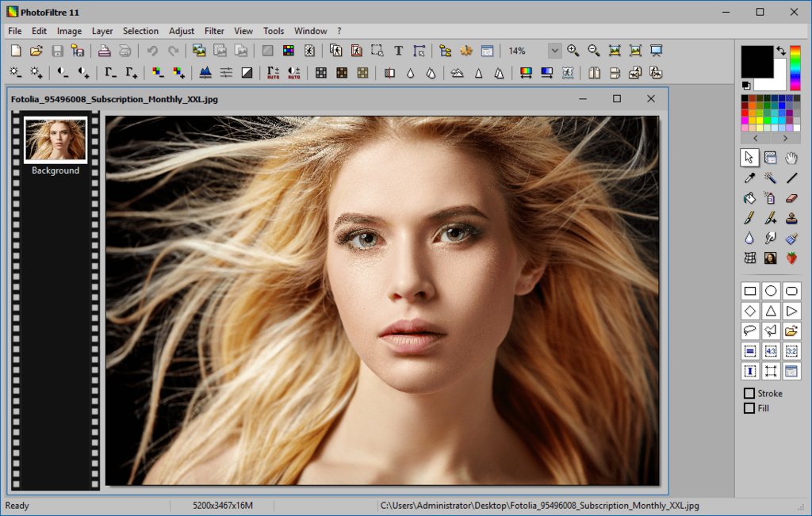Click the Text tool in the toolbar

(x=398, y=51)
